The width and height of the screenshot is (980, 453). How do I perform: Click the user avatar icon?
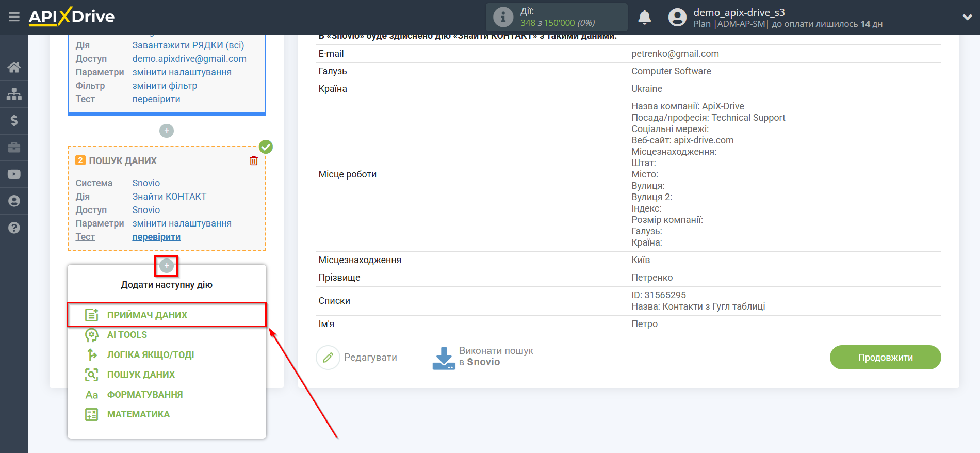click(x=677, y=17)
